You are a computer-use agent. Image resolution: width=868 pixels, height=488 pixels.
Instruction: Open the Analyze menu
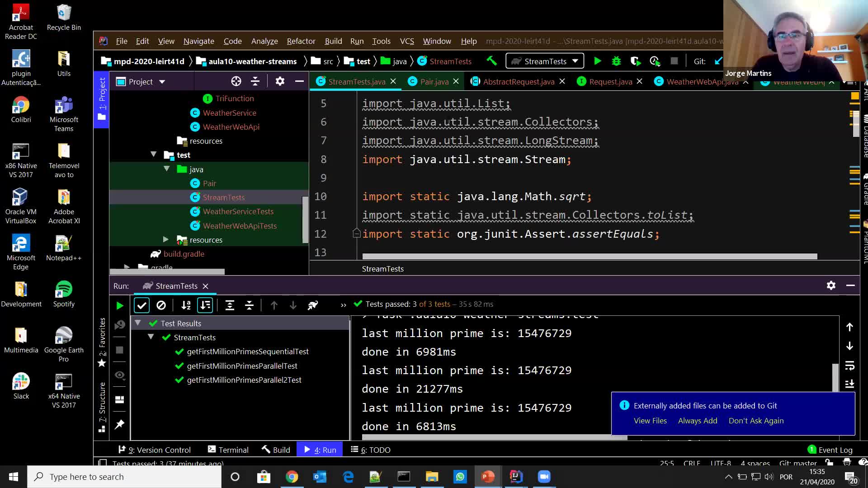click(264, 41)
